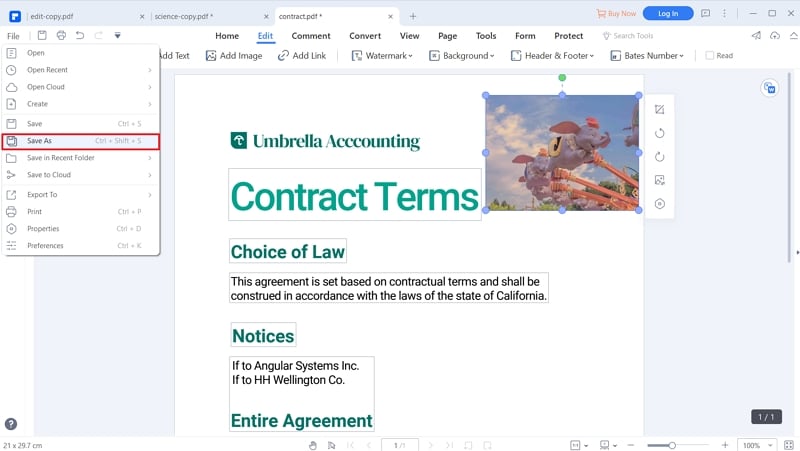Screen dimensions: 800x451
Task: Click rotate counterclockwise icon beside picture
Action: pyautogui.click(x=659, y=133)
